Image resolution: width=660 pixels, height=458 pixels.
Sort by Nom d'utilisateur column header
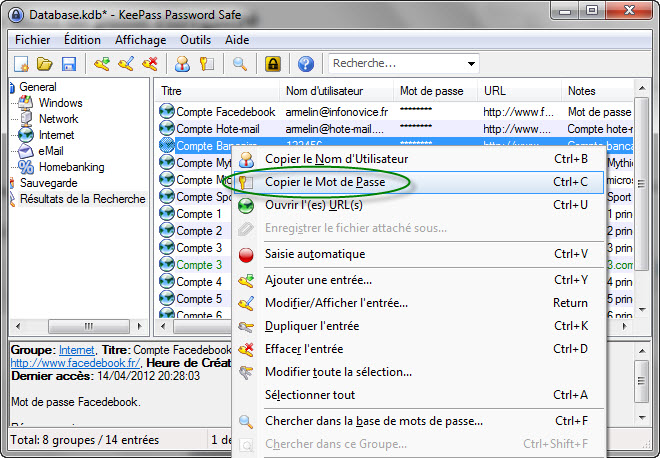click(x=336, y=91)
